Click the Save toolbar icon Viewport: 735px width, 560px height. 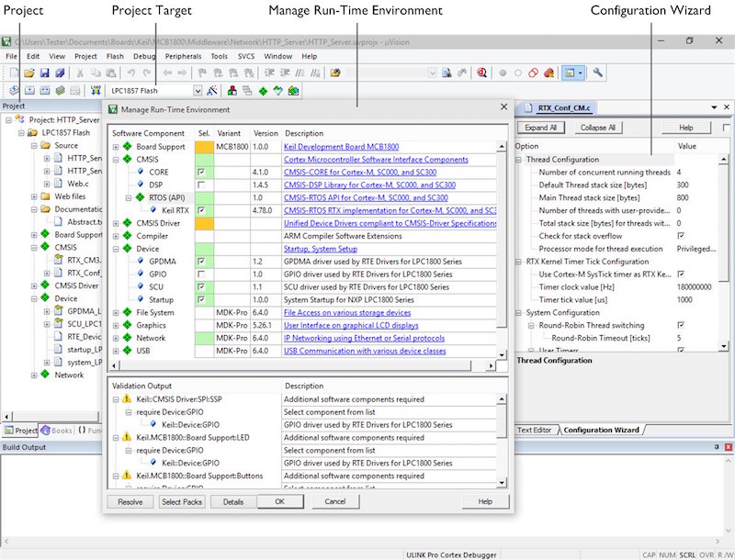point(44,73)
